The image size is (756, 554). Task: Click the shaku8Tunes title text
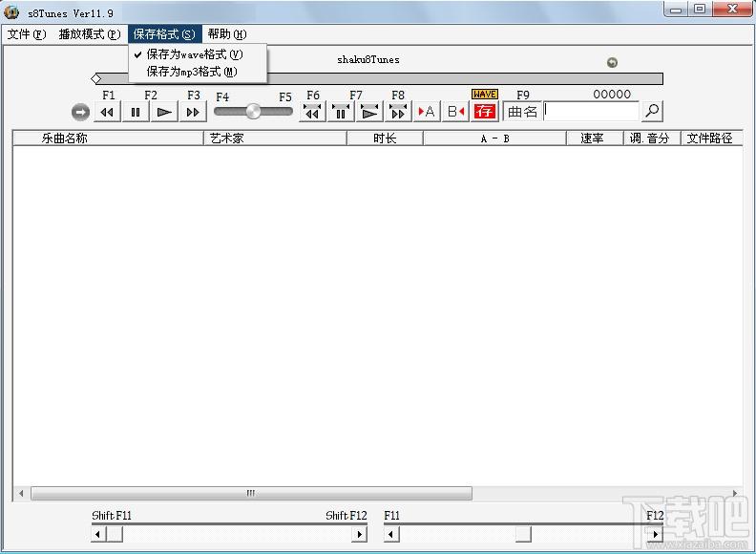coord(368,60)
